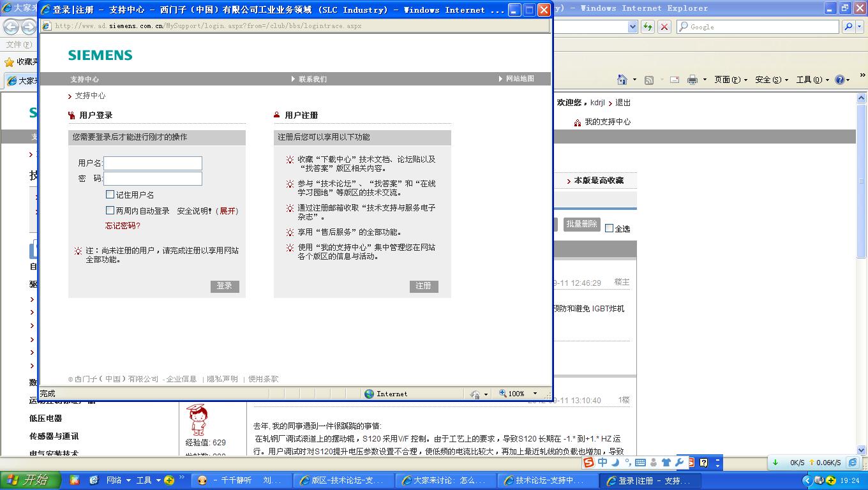
Task: Click the RSS feeds icon in the background IE toolbar
Action: coord(649,80)
